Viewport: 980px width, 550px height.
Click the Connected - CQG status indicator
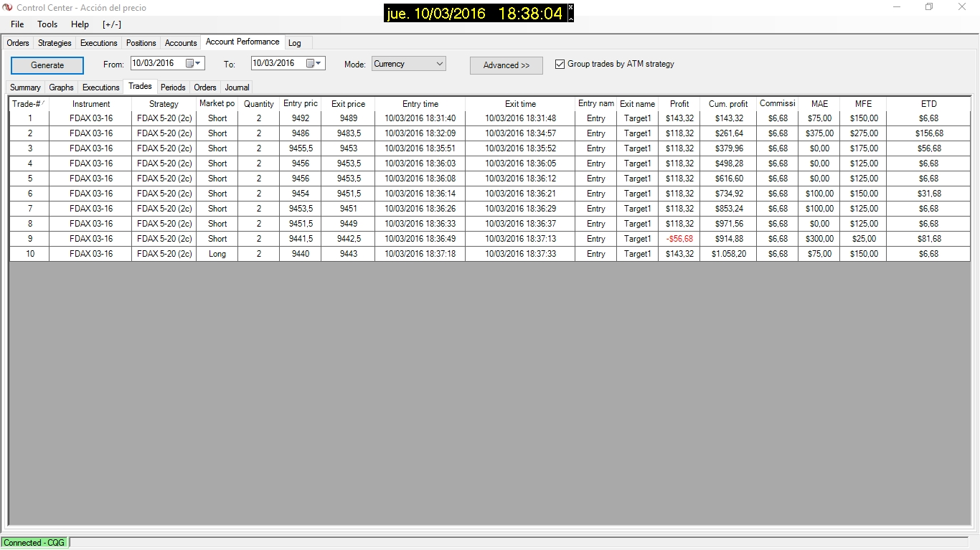click(34, 543)
